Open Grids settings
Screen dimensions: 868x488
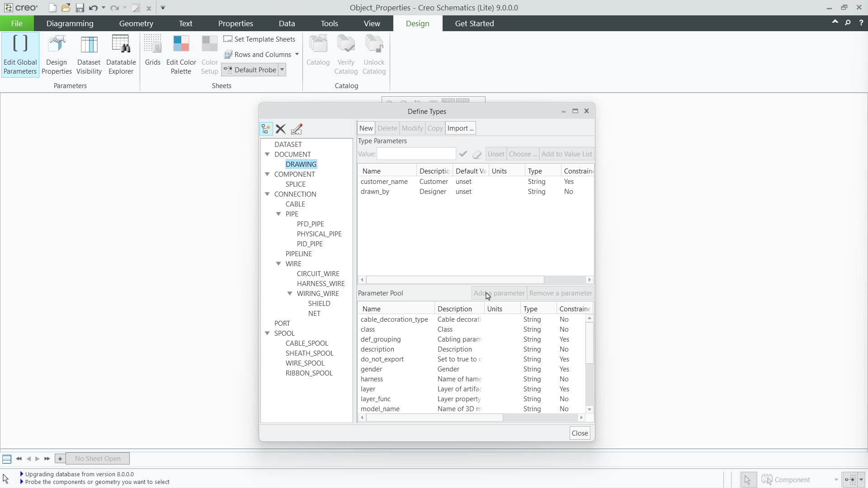point(153,51)
